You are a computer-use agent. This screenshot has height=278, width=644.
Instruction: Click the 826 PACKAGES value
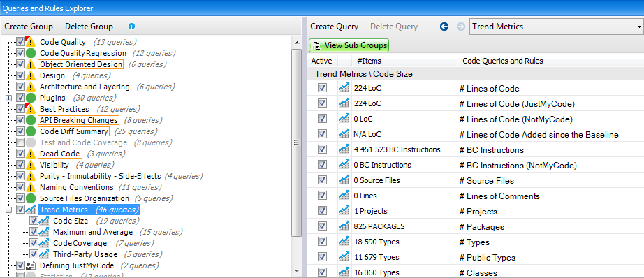pyautogui.click(x=379, y=227)
